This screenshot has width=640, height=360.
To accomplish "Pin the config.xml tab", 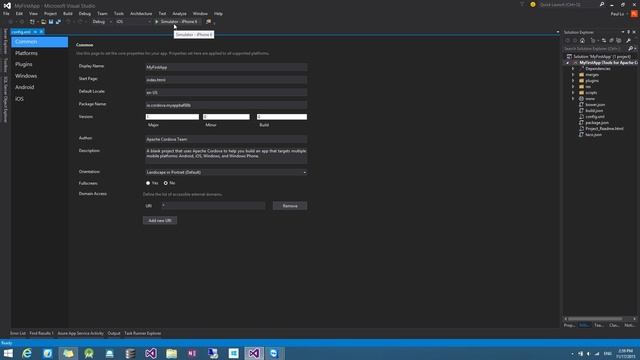I will tap(35, 32).
